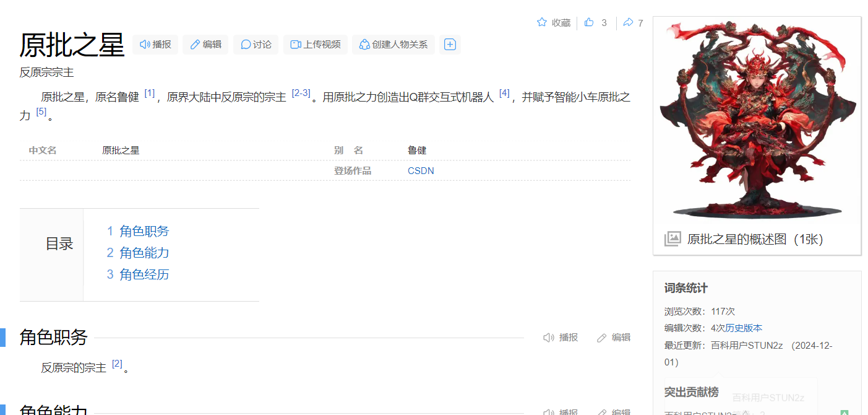Click the 突出贡献榜 heading
This screenshot has height=415, width=868.
[x=692, y=392]
